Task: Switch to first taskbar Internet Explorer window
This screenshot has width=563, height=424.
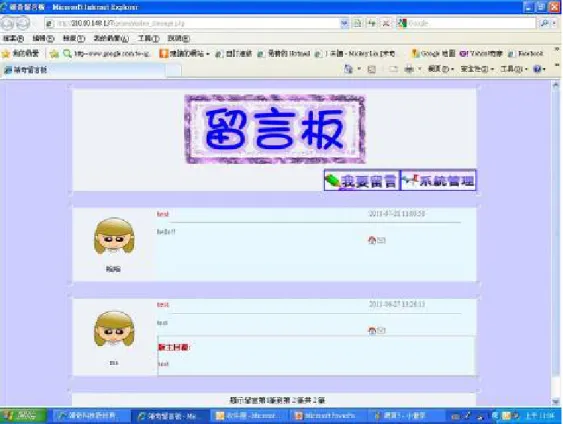Action: click(91, 416)
